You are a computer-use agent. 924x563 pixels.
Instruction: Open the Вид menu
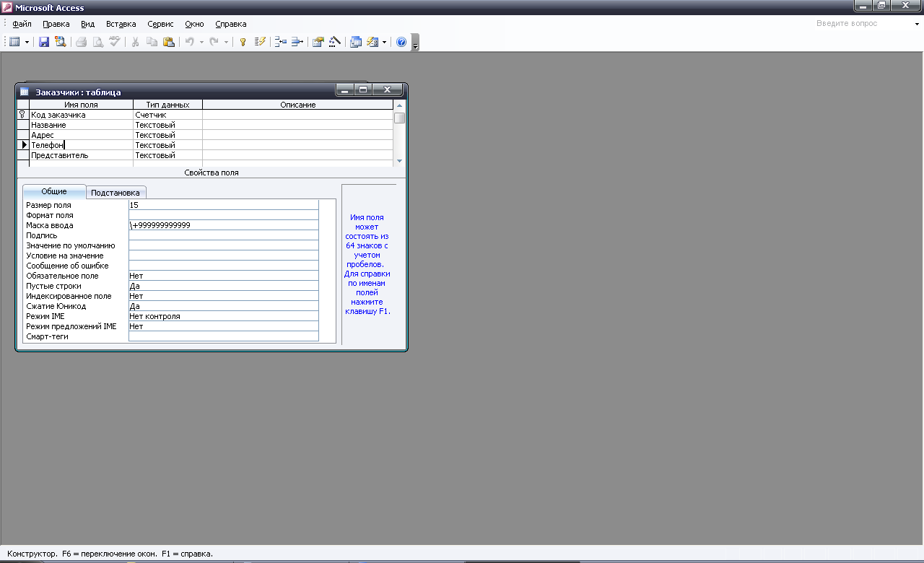pos(87,24)
